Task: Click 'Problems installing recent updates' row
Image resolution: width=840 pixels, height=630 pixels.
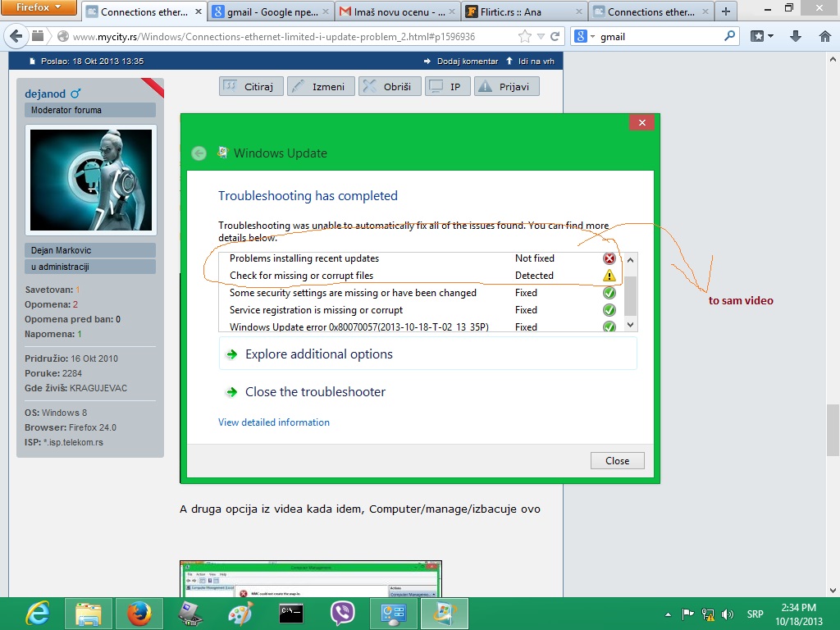Action: coord(422,258)
